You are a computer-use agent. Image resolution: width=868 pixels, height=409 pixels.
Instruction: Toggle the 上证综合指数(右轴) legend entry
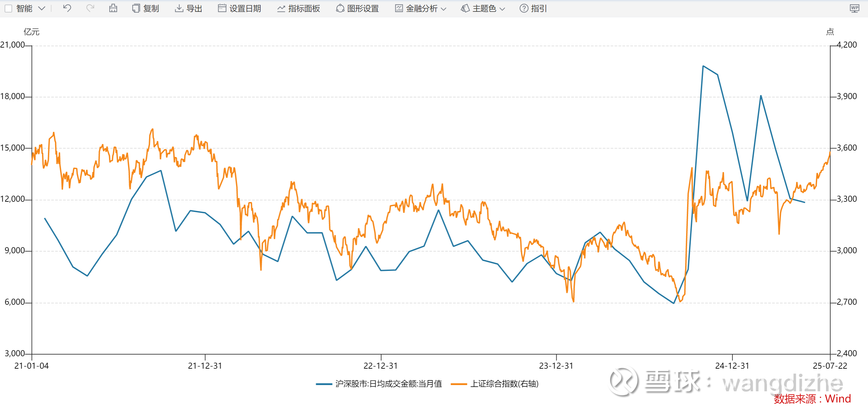point(495,384)
